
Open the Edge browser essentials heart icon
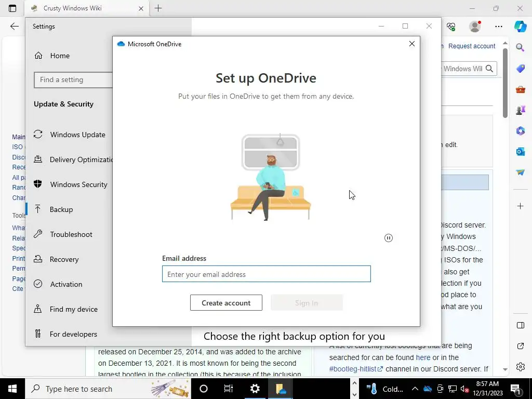coord(451,26)
